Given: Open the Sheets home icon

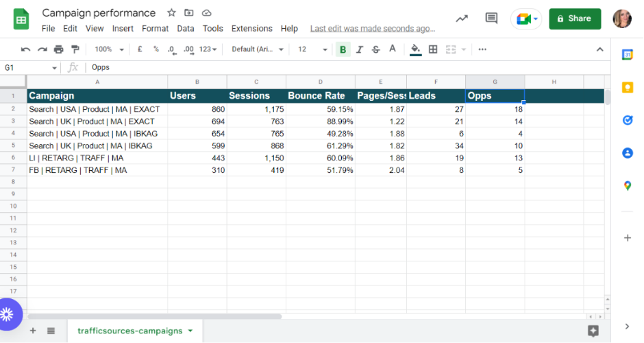Looking at the screenshot, I should tap(21, 19).
